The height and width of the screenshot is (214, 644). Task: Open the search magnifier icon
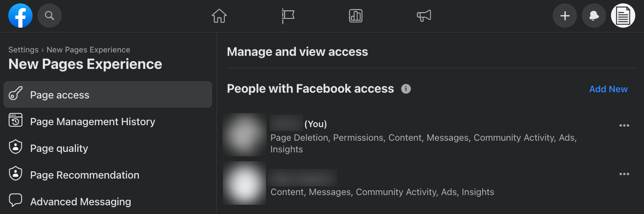coord(50,16)
